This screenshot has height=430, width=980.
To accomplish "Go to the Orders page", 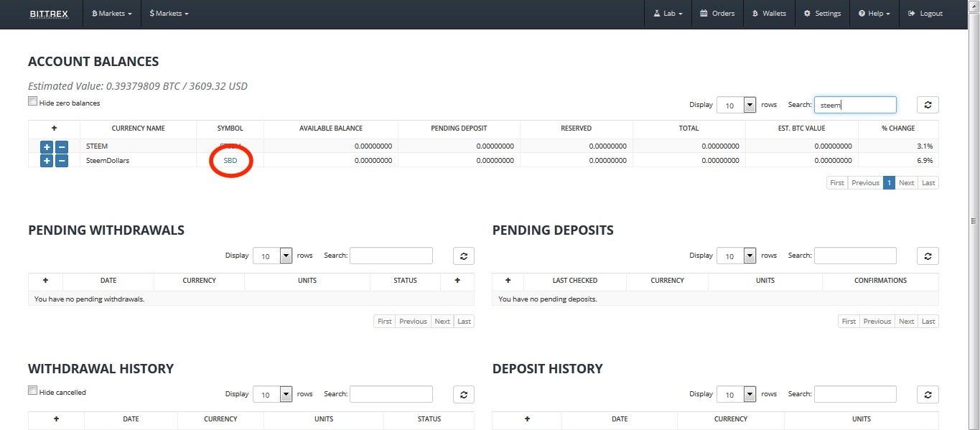I will click(x=717, y=14).
